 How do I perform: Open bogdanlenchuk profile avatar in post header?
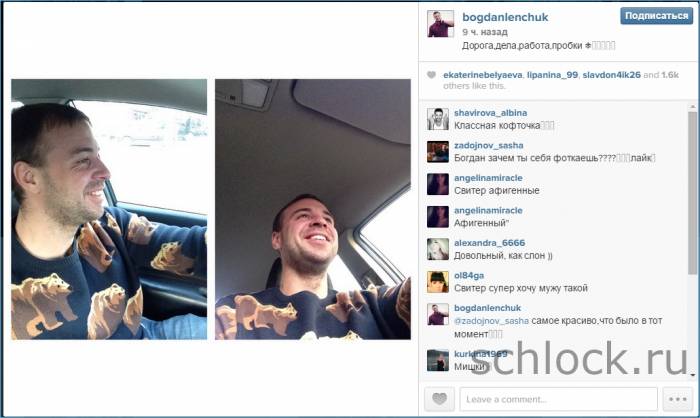(441, 24)
